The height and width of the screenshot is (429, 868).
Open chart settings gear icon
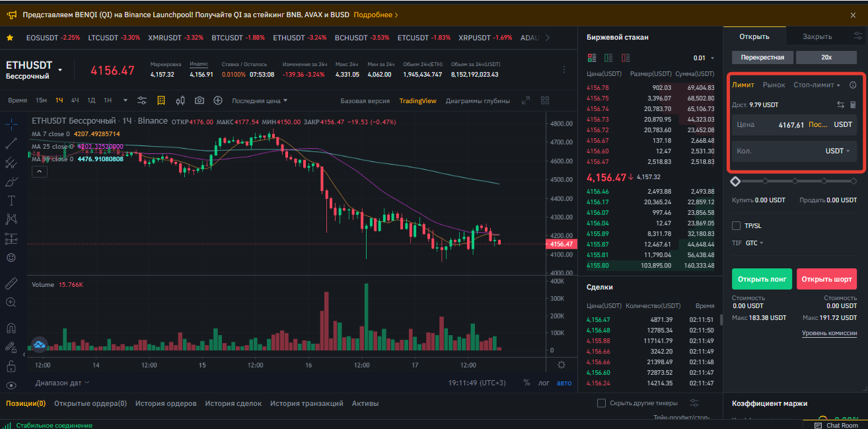(561, 364)
